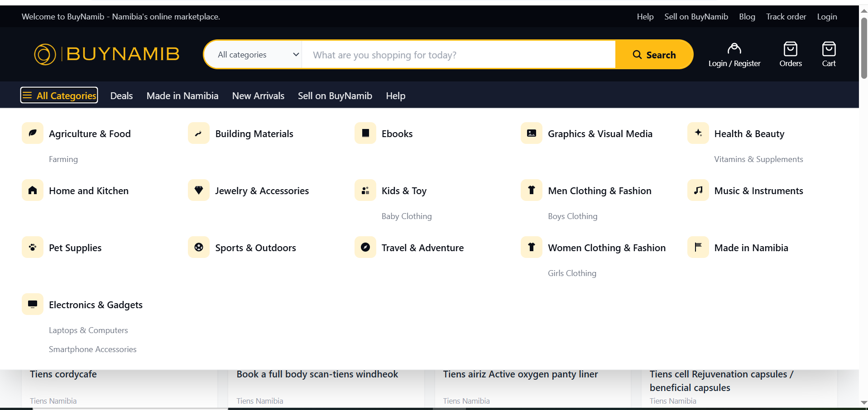868x410 pixels.
Task: Open the Blog link
Action: (747, 17)
